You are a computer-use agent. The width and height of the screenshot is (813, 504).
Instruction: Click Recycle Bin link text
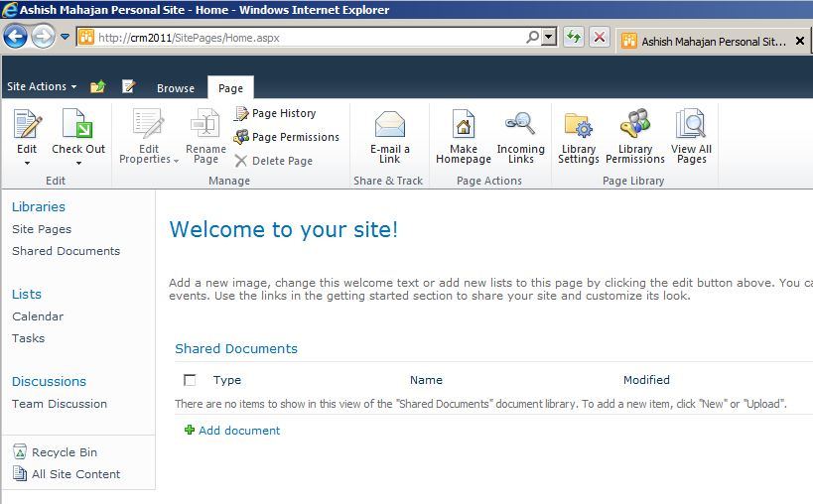tap(65, 452)
